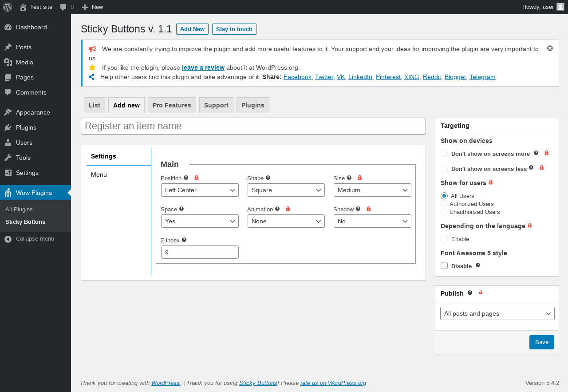Click the help icon next to Space
The height and width of the screenshot is (392, 568).
(181, 209)
